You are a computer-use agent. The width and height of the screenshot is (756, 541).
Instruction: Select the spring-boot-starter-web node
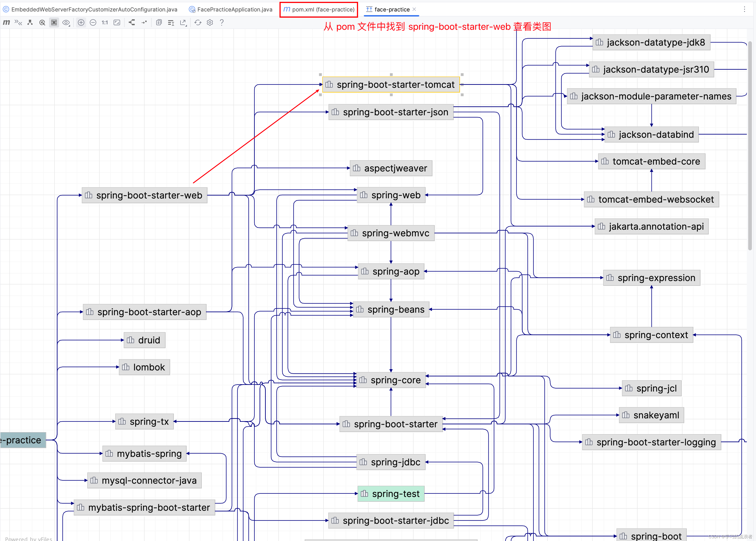145,195
